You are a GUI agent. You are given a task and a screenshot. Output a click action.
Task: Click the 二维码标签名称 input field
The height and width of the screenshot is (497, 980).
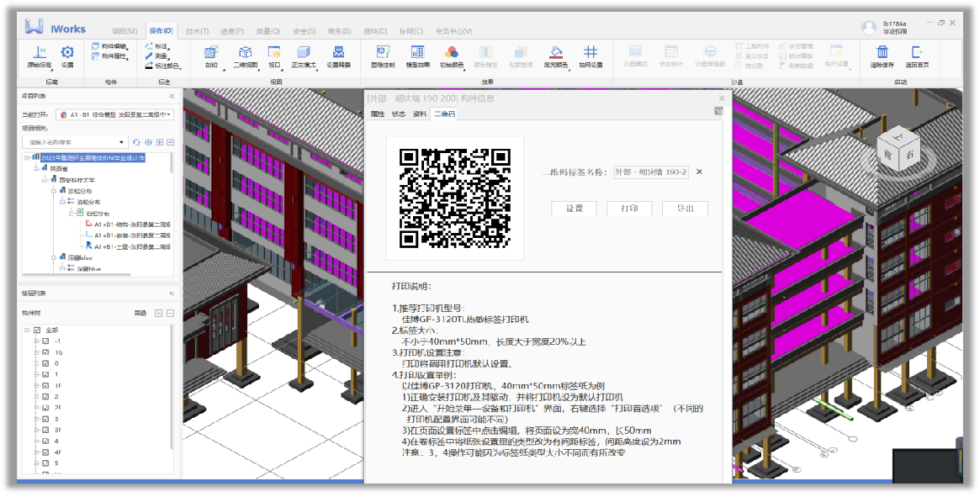tap(650, 172)
